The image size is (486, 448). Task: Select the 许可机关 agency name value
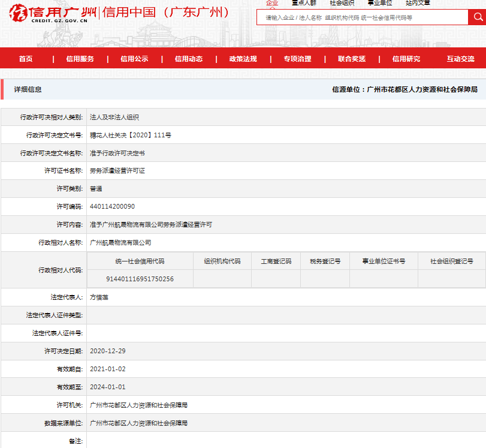(138, 405)
